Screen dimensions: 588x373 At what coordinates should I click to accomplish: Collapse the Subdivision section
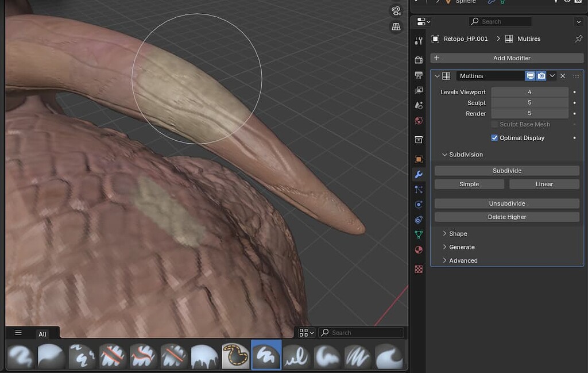(x=444, y=155)
